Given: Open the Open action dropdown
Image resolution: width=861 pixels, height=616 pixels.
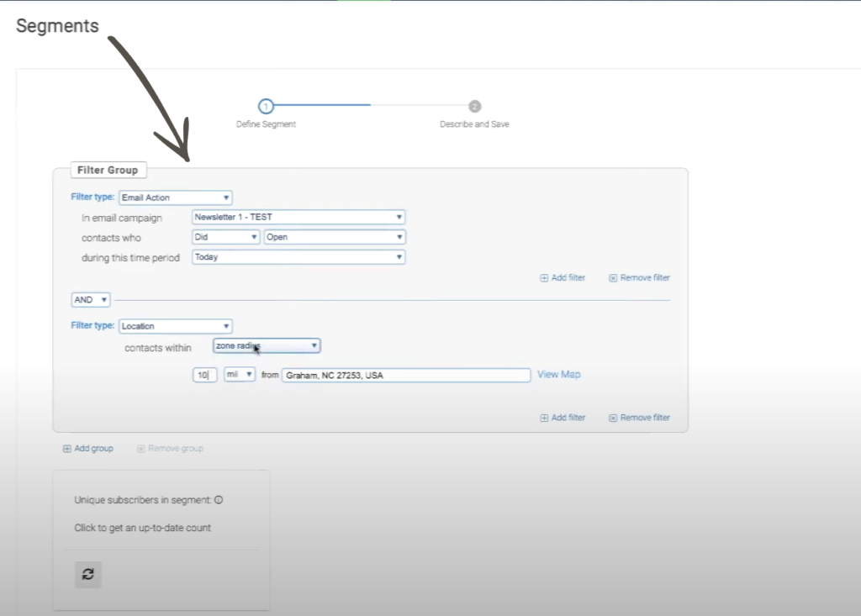Looking at the screenshot, I should point(334,237).
